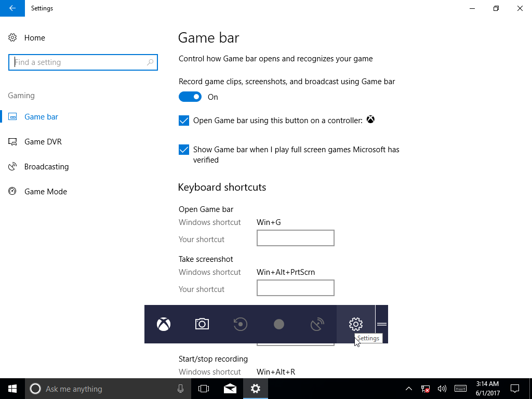Viewport: 532px width, 399px height.
Task: Go back with the Settings back arrow
Action: coord(12,8)
